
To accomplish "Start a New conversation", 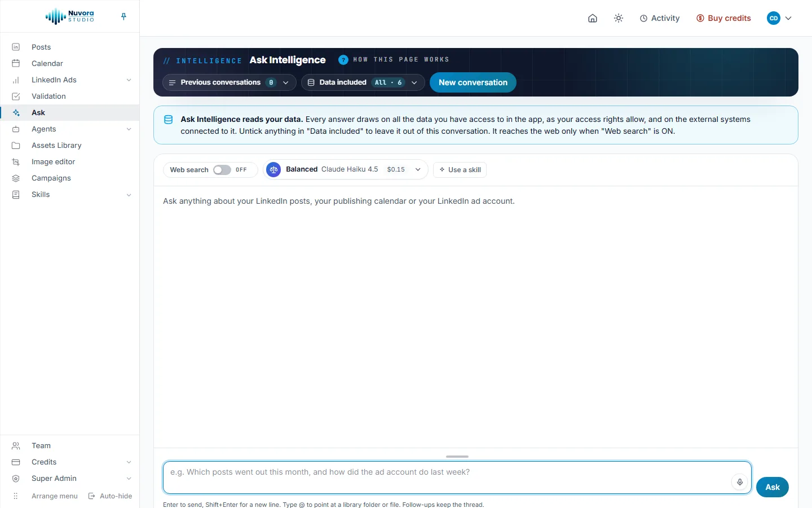I will tap(473, 82).
